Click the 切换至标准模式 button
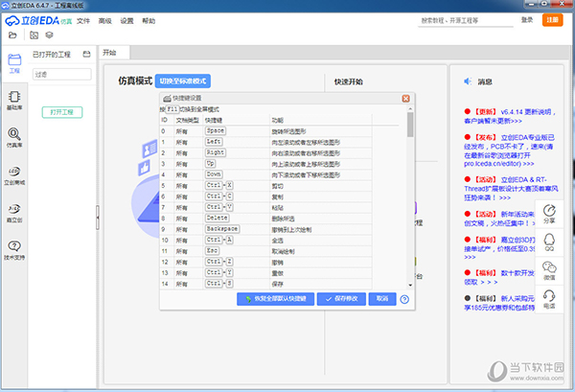 click(182, 81)
